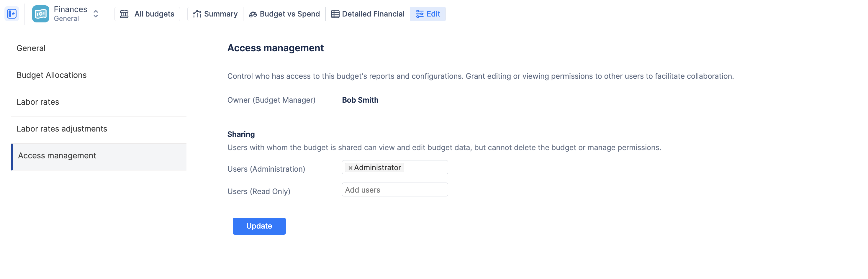The width and height of the screenshot is (868, 279).
Task: Click the table icon on Detailed Financial
Action: [335, 14]
